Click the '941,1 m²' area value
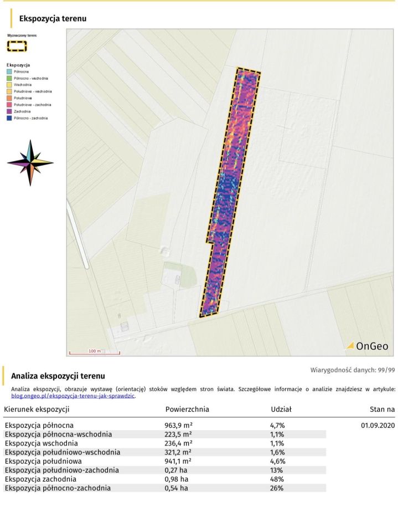The width and height of the screenshot is (398, 532). pos(178,462)
